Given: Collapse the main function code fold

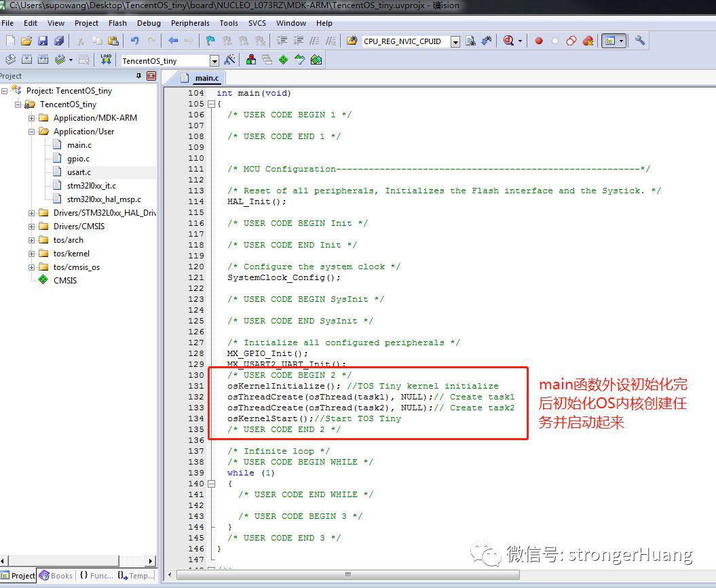Looking at the screenshot, I should (212, 104).
